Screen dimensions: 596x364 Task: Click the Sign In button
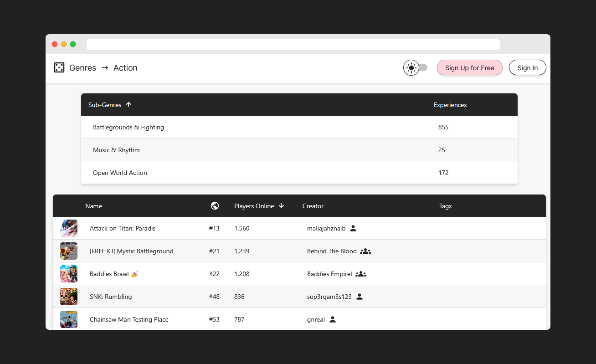(528, 68)
